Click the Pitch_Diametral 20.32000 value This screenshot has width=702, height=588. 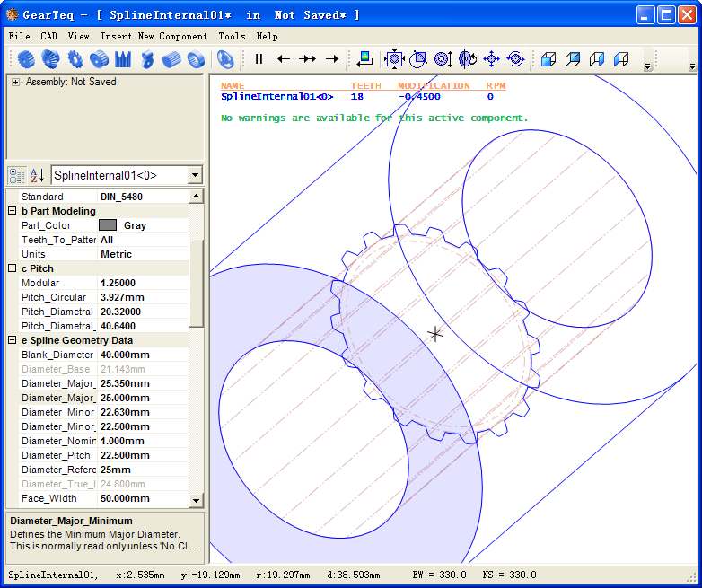pyautogui.click(x=143, y=312)
